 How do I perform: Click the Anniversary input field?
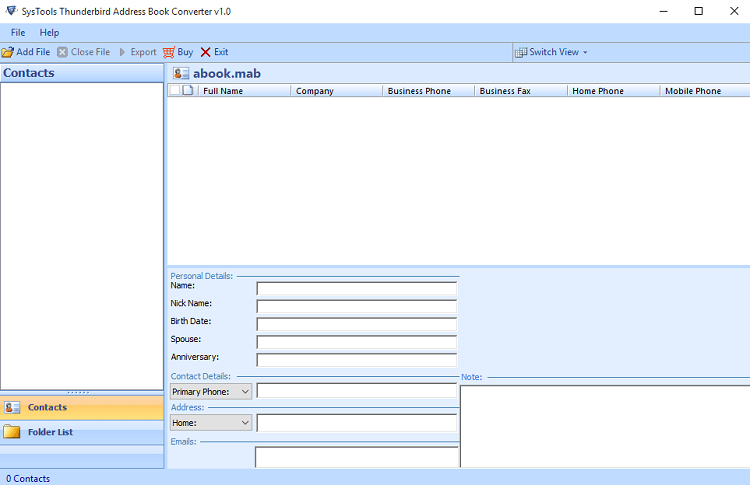[356, 360]
